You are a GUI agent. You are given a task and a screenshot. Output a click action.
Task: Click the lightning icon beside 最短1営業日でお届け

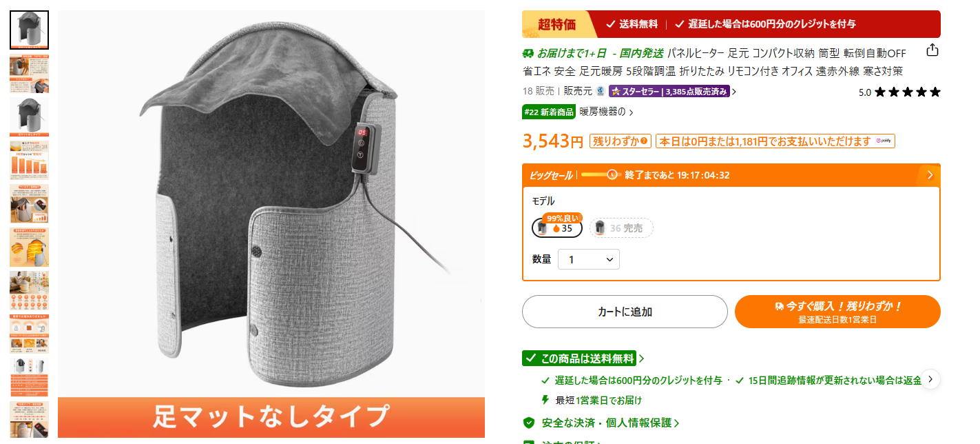tap(545, 400)
